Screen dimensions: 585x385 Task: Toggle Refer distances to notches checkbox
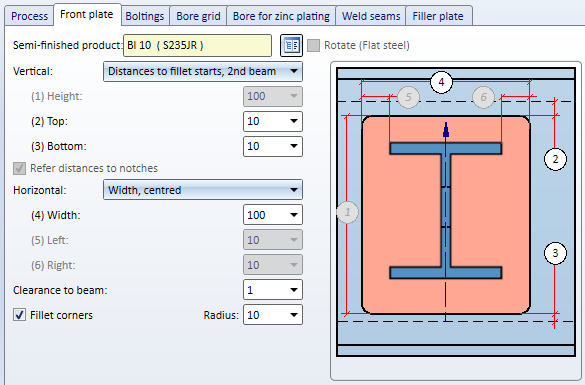click(x=19, y=168)
